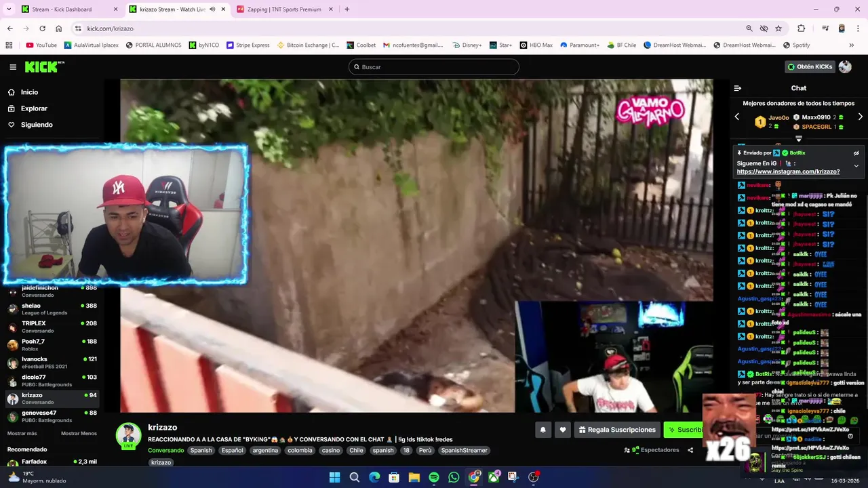Click Mostrar Menos in sidebar

coord(79,434)
